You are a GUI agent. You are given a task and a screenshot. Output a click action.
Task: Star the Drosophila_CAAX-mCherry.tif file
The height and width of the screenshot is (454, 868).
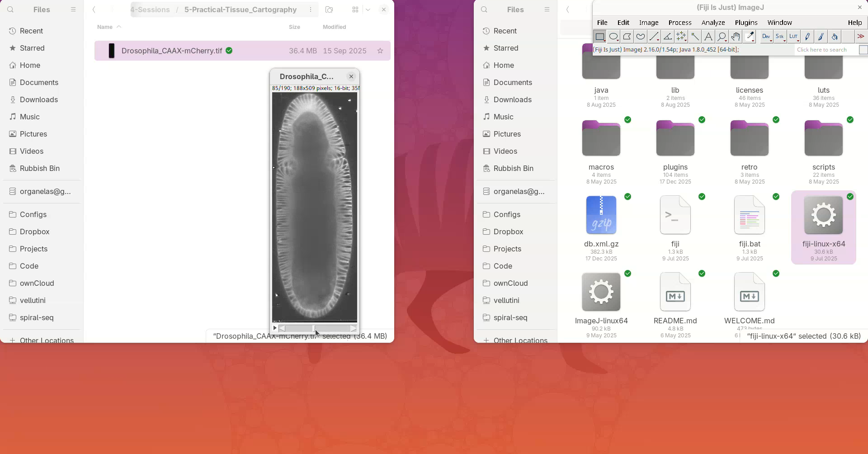point(380,51)
